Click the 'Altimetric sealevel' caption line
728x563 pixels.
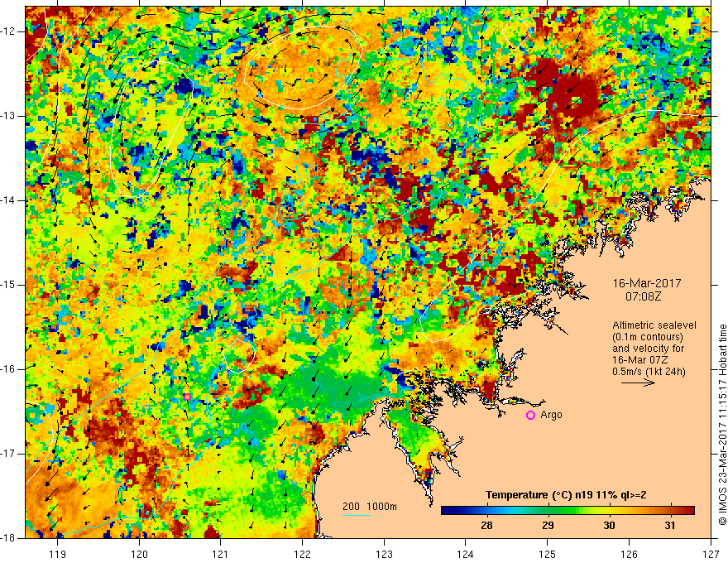click(x=654, y=325)
